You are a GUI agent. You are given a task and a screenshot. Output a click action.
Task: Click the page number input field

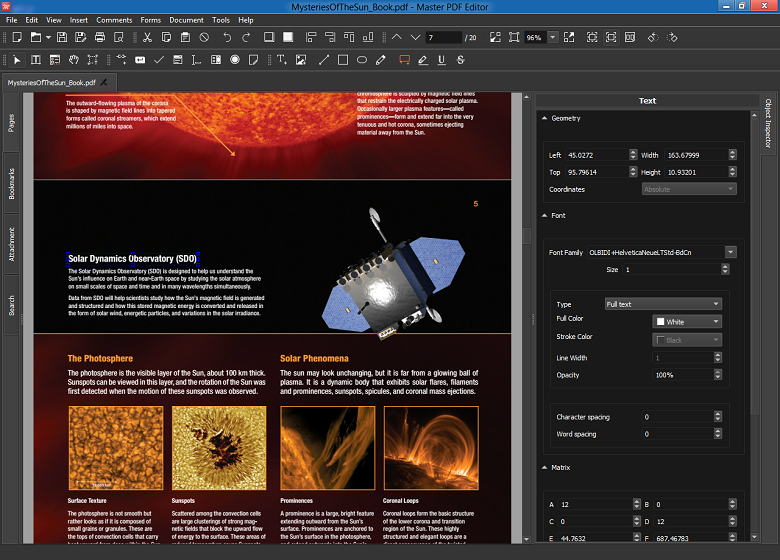point(443,37)
